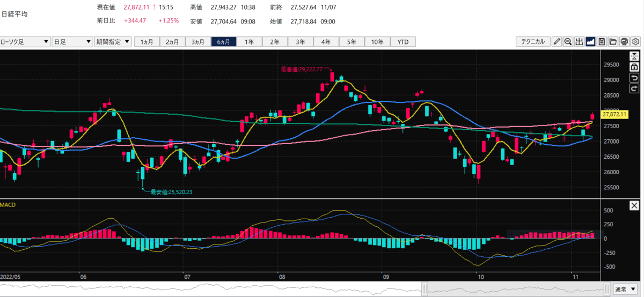Click the vertical scale compress icon

click(x=634, y=56)
